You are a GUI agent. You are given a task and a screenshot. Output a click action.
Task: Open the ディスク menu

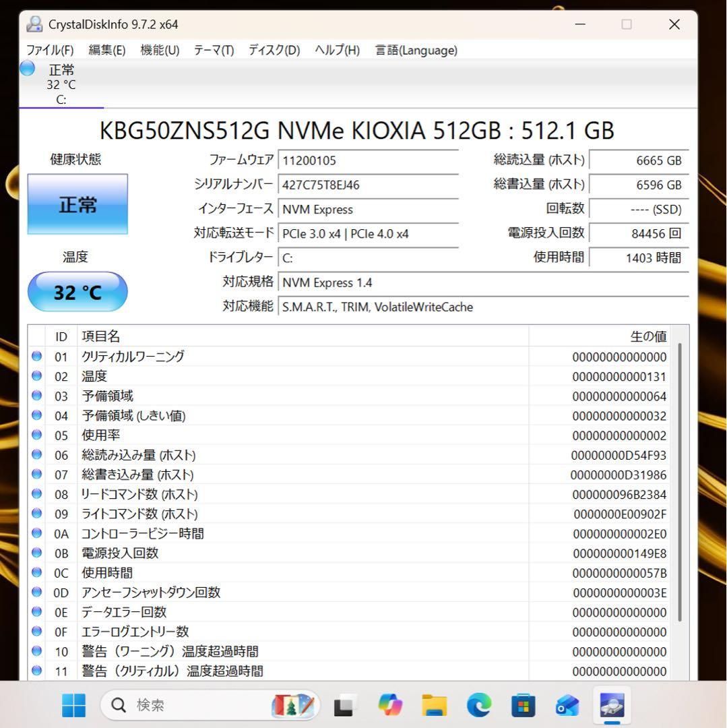coord(273,50)
